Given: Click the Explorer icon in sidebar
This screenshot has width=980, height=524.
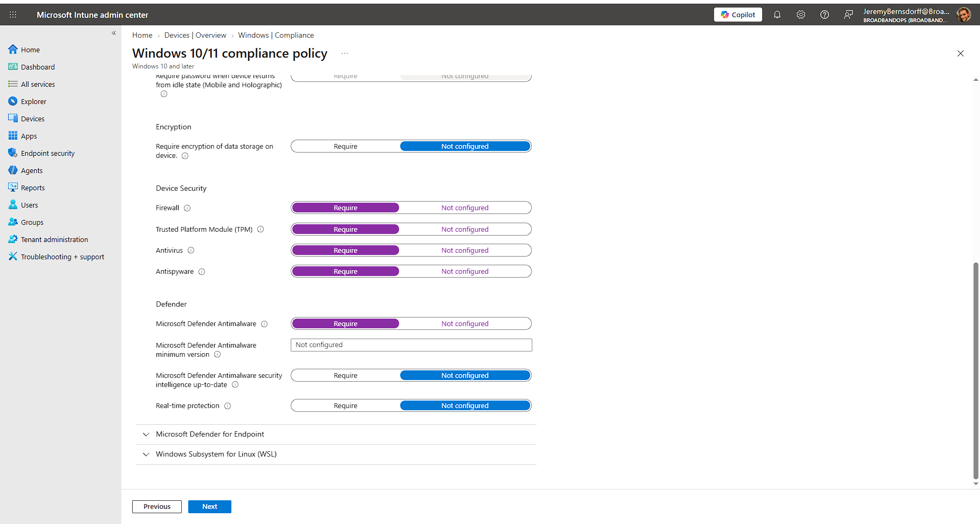Looking at the screenshot, I should 13,101.
